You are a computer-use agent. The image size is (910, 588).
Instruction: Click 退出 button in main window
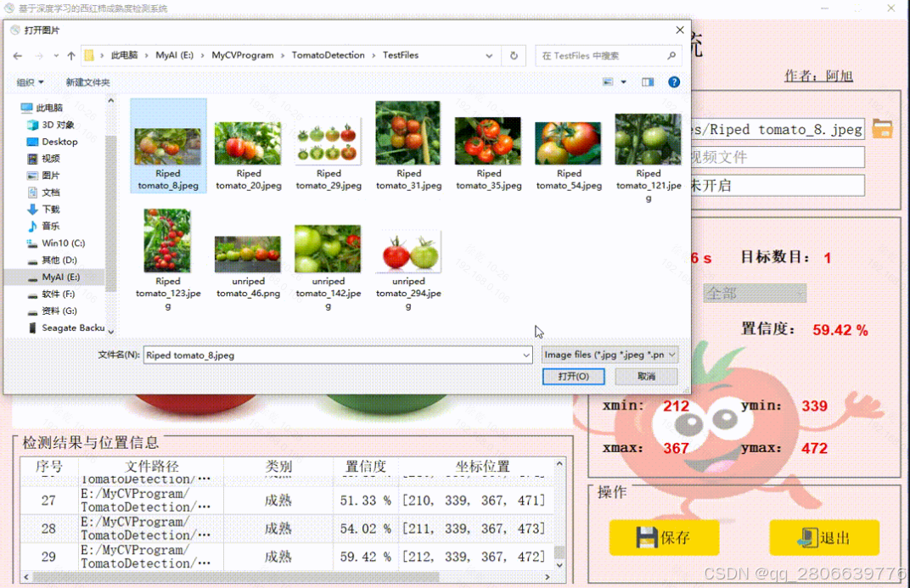tap(824, 538)
